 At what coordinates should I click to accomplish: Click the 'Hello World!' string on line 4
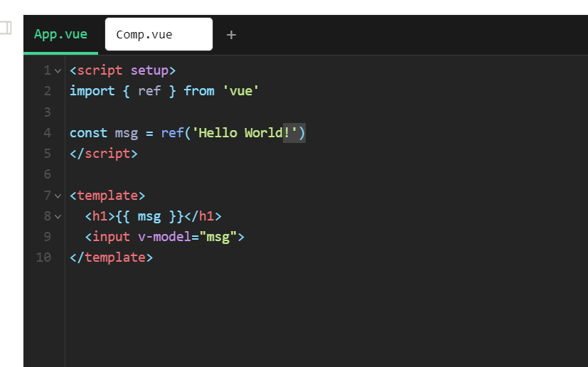(245, 133)
